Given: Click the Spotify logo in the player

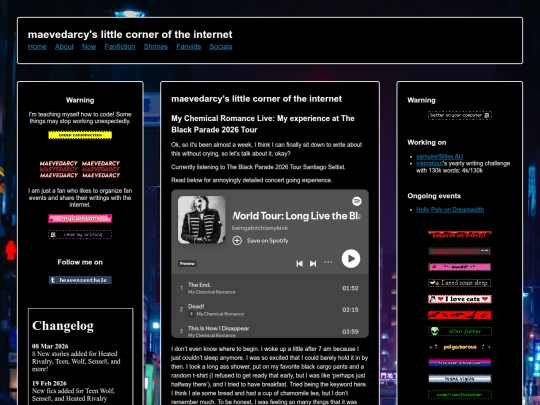Looking at the screenshot, I should [x=357, y=201].
